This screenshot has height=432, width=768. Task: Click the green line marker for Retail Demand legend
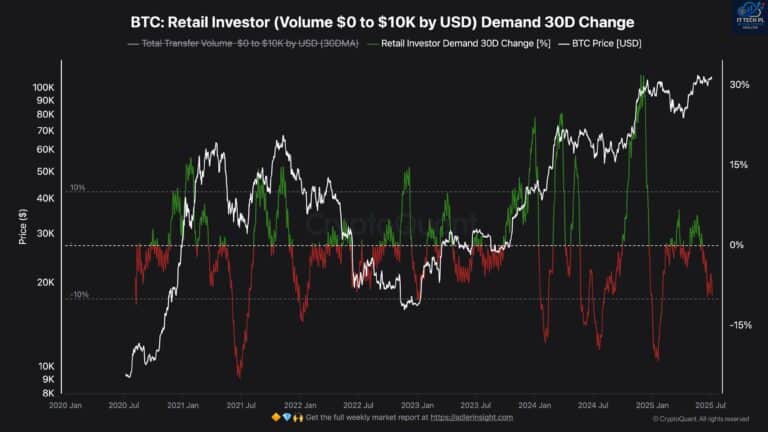(x=373, y=44)
